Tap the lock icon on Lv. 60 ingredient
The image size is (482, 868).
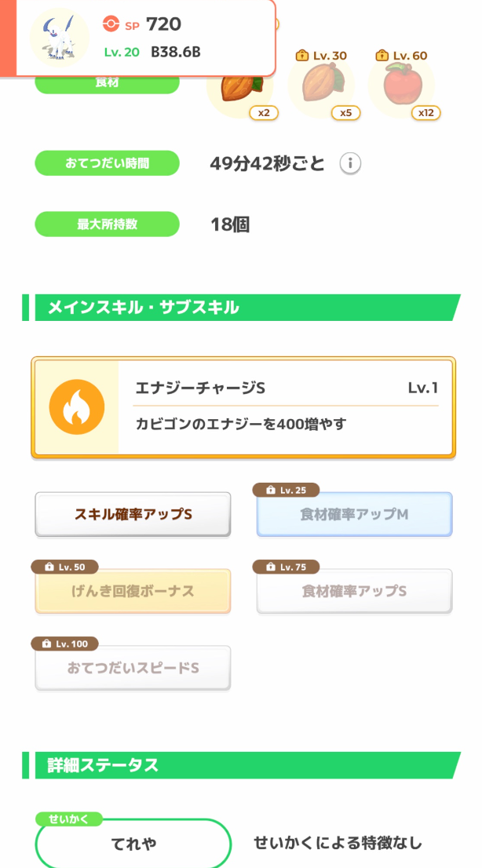(x=382, y=56)
